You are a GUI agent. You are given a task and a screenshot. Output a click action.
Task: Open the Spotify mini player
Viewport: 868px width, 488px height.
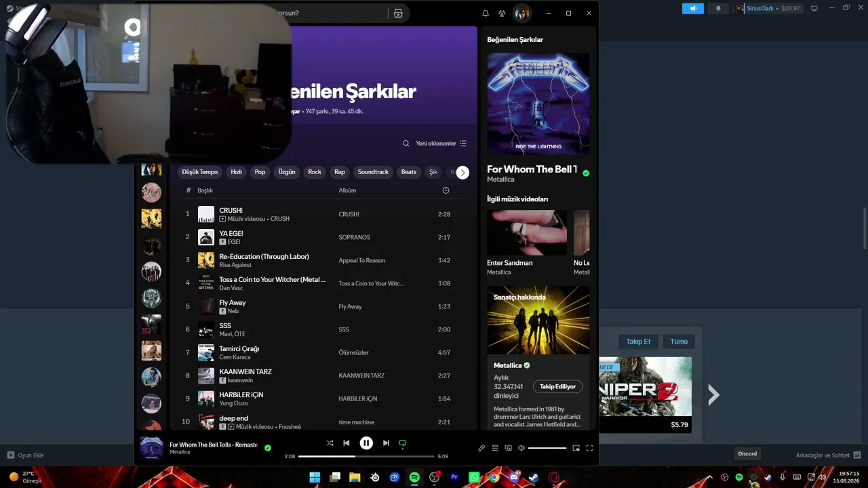click(x=576, y=448)
